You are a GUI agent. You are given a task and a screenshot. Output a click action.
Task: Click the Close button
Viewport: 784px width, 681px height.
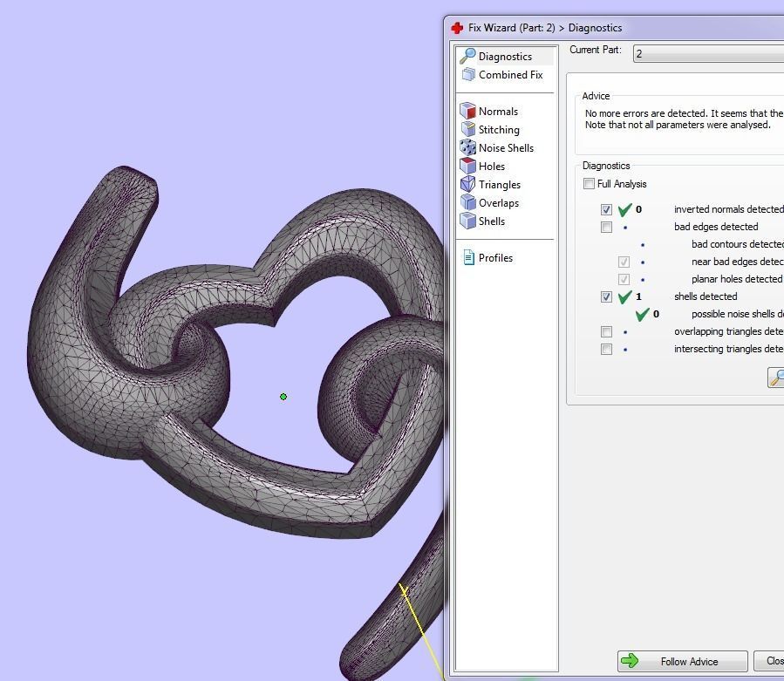pyautogui.click(x=769, y=661)
